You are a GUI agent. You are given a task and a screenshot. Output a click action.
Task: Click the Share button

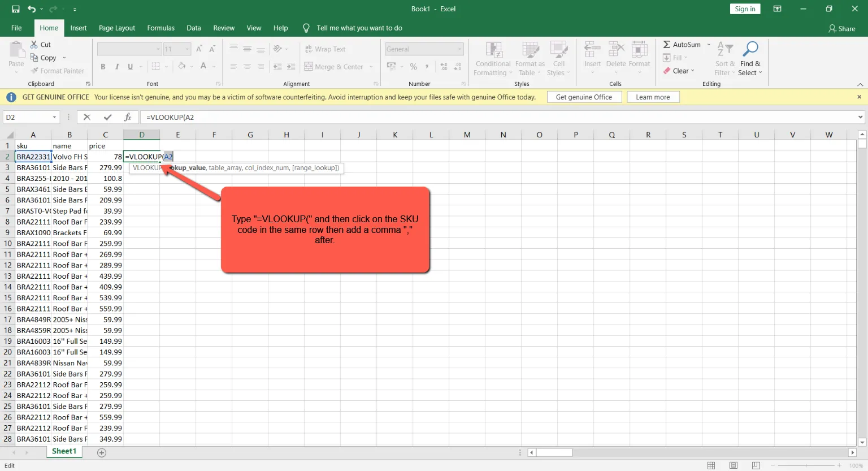(x=842, y=28)
